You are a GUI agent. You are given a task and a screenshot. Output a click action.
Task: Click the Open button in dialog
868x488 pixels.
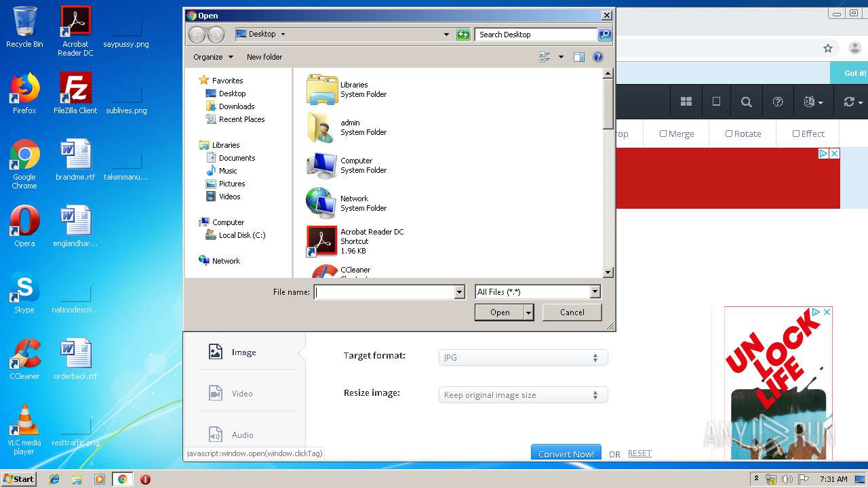[500, 312]
